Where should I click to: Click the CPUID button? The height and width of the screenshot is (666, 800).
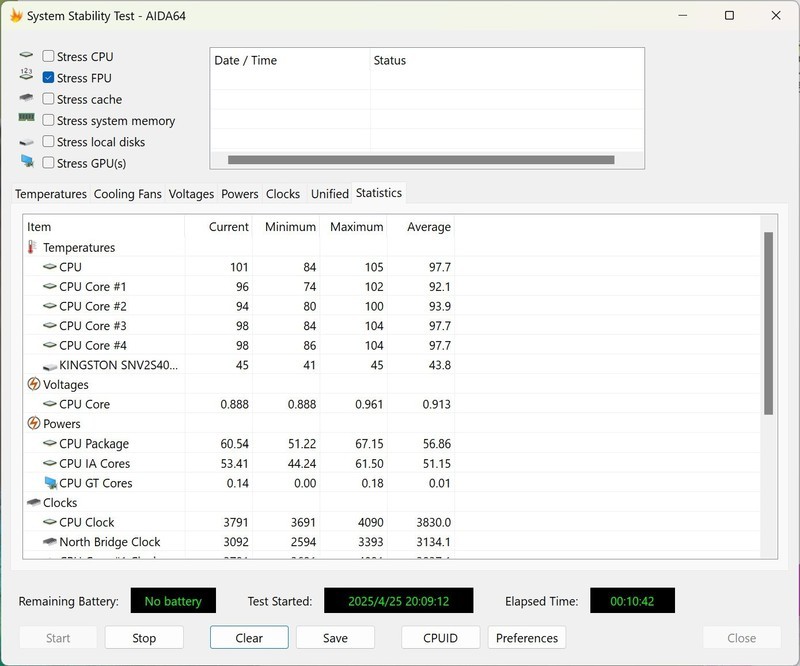(x=440, y=638)
